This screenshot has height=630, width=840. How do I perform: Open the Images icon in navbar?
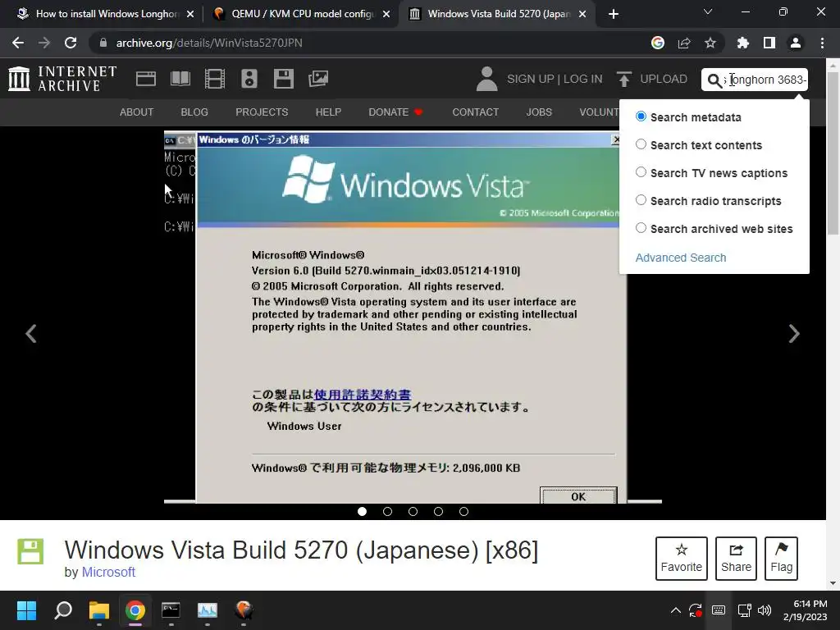coord(318,79)
